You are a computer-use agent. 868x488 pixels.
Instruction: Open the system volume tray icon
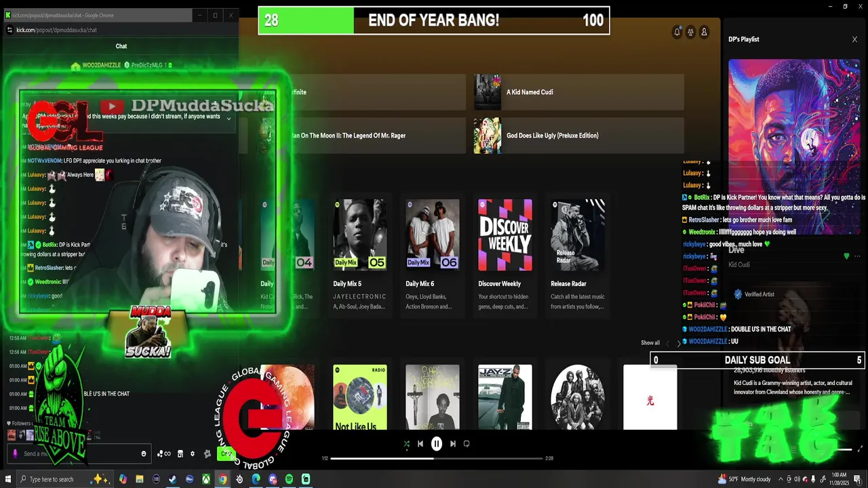(797, 479)
